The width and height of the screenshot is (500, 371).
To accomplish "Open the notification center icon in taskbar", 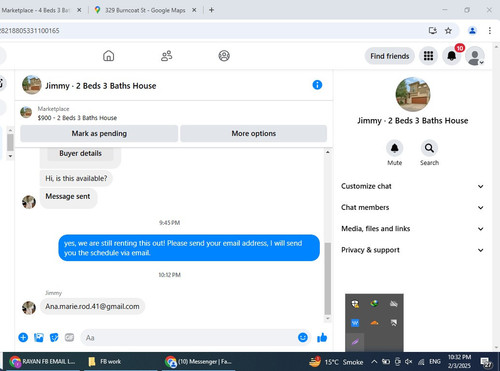I will pyautogui.click(x=486, y=362).
